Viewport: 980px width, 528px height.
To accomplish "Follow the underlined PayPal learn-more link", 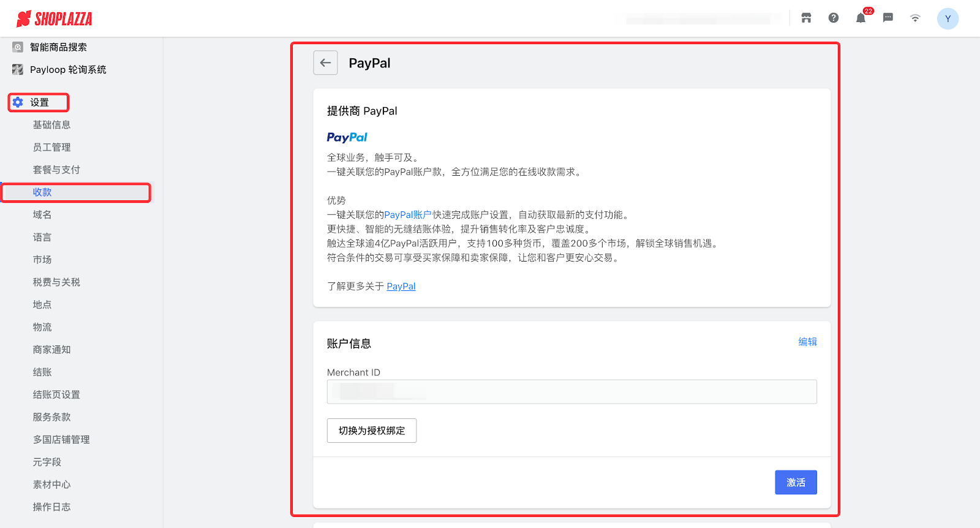I will [401, 287].
